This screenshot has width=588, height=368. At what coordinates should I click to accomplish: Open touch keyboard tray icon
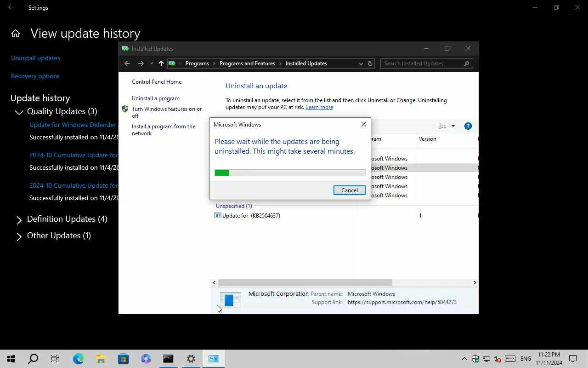coord(510,359)
